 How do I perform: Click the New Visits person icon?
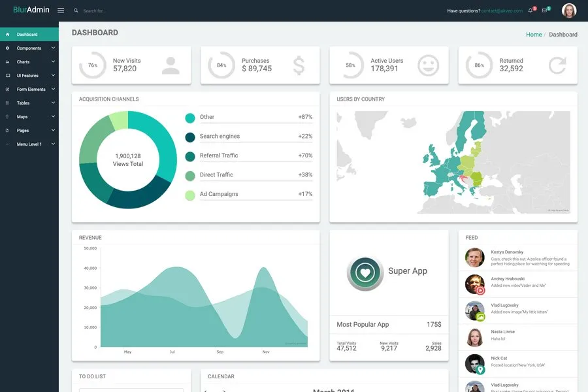[x=171, y=65]
